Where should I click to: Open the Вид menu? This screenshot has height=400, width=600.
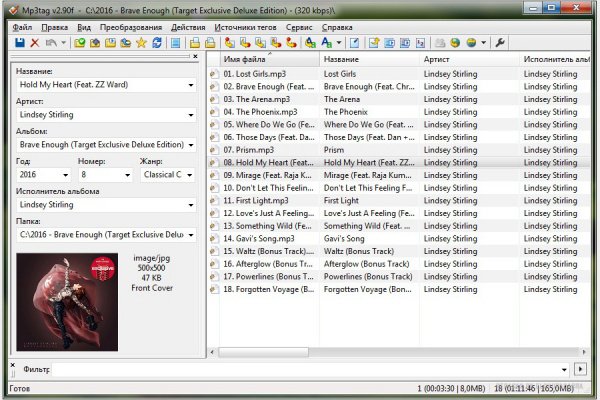[84, 27]
